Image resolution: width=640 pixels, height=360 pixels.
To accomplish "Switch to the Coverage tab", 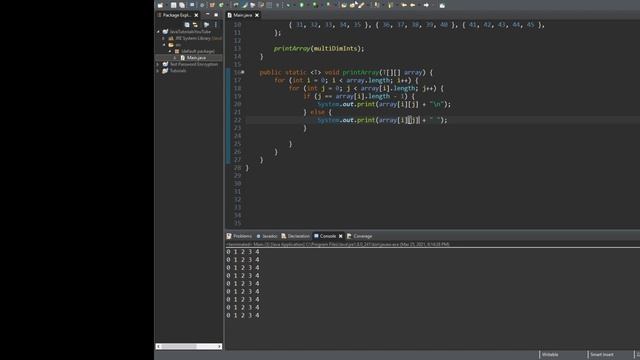I will [360, 236].
